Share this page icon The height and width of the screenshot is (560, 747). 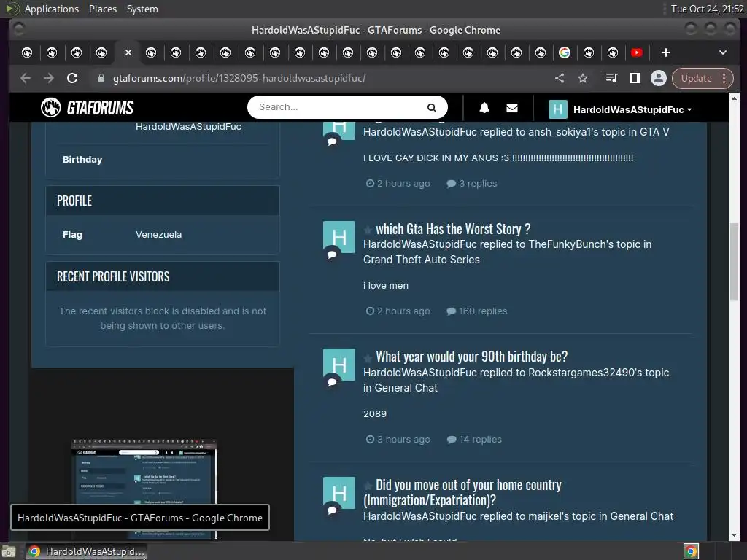(560, 78)
